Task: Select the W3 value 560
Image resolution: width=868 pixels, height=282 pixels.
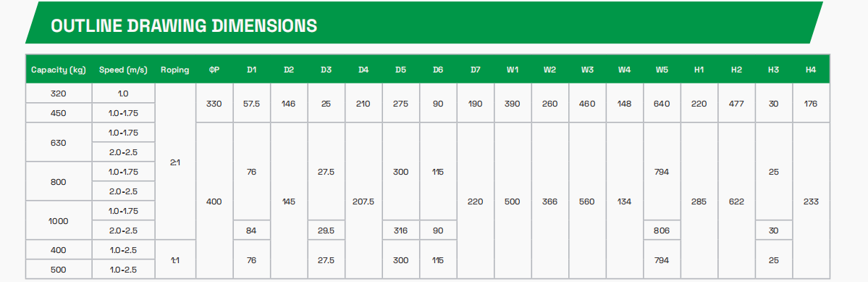Action: [587, 201]
